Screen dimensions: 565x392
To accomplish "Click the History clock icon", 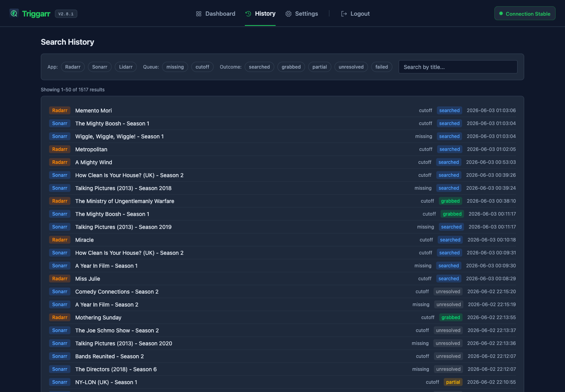I will pyautogui.click(x=248, y=14).
